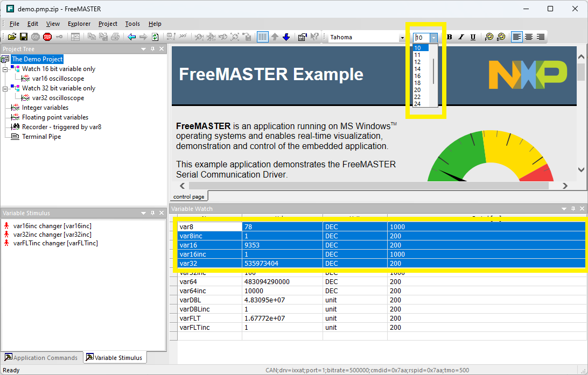Viewport: 588px width, 375px height.
Task: Save the project with the Save icon
Action: (x=24, y=37)
